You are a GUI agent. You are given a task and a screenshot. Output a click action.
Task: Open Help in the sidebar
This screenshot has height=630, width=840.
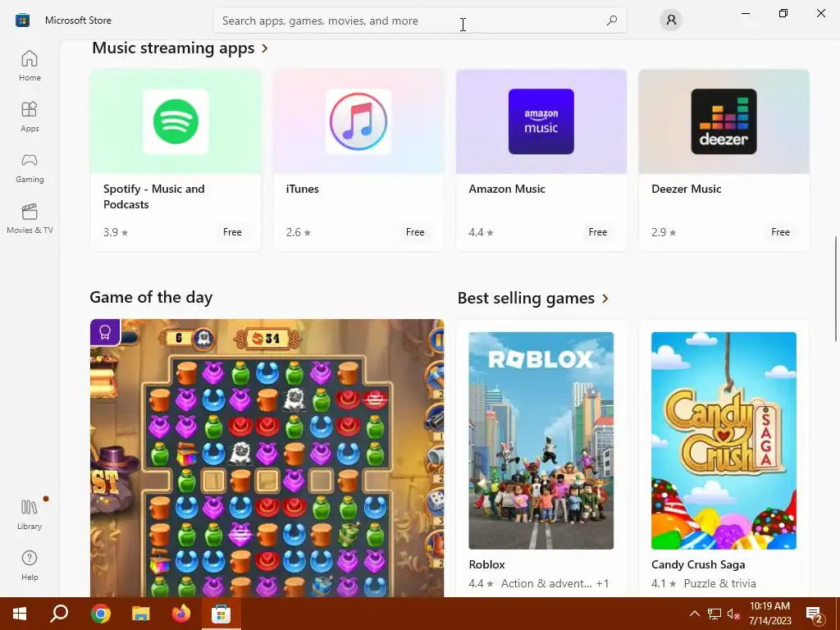[x=30, y=565]
